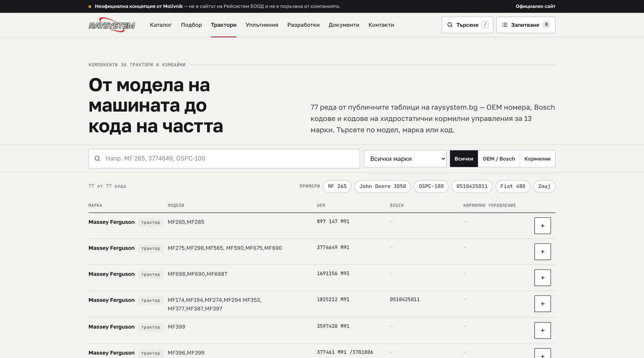This screenshot has height=358, width=644.
Task: Open the Контакти menu item
Action: coord(381,25)
